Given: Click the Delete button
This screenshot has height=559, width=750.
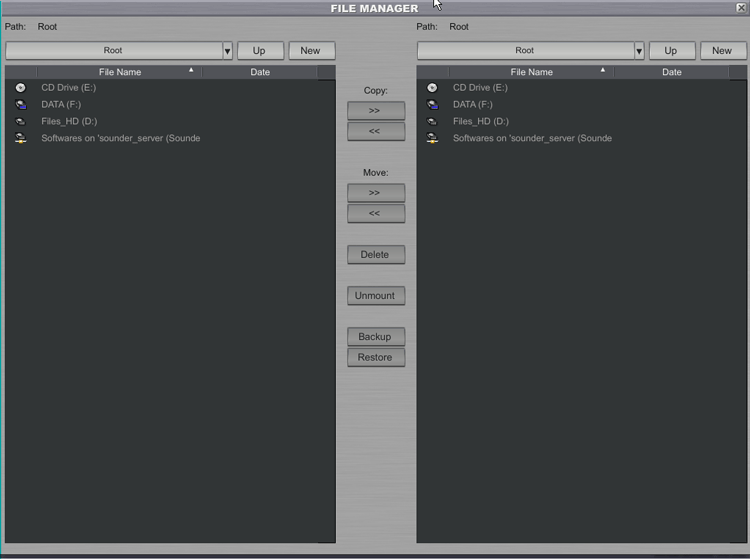Looking at the screenshot, I should [376, 254].
